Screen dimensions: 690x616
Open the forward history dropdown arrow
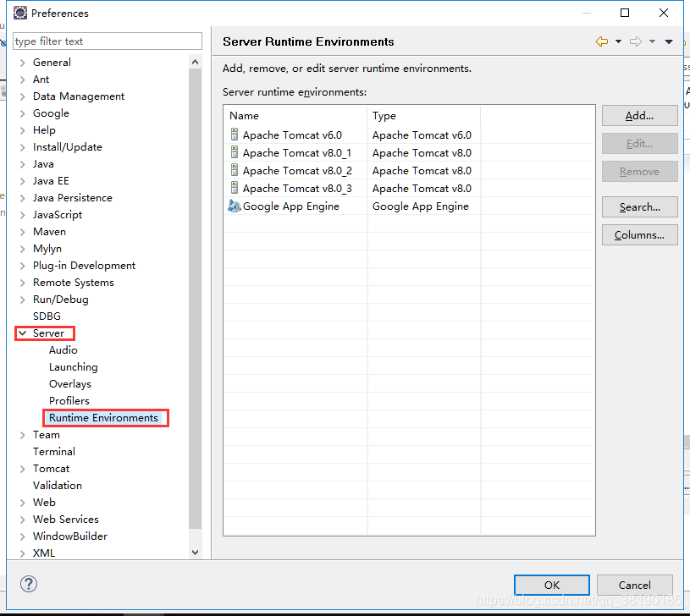pos(652,41)
